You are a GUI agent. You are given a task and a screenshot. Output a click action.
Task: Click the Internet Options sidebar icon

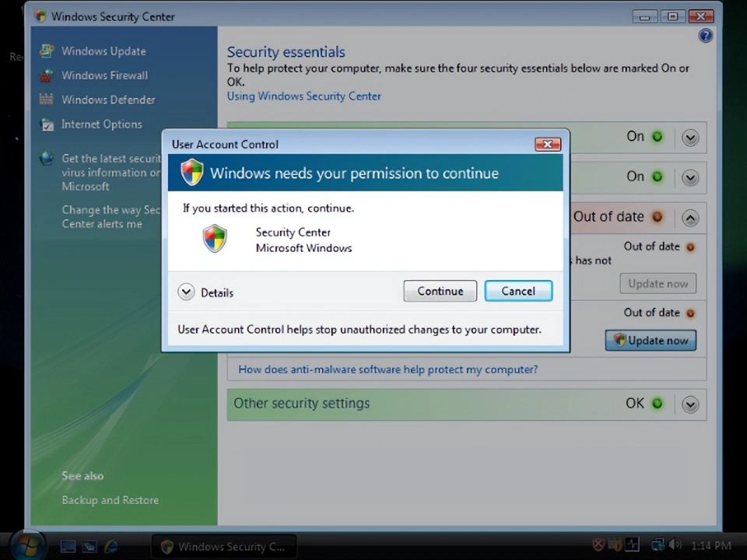[47, 124]
